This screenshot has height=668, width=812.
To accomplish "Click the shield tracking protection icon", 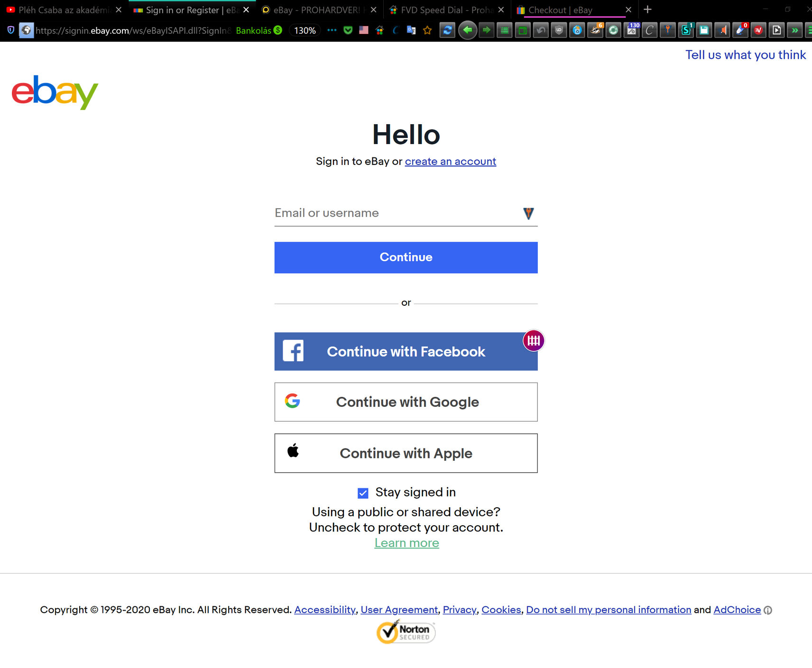I will coord(11,30).
